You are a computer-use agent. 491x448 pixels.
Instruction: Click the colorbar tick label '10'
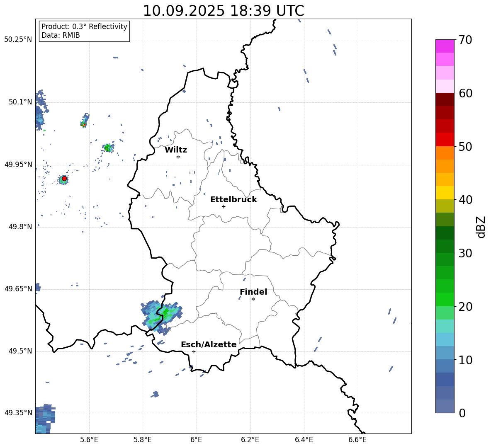click(465, 360)
